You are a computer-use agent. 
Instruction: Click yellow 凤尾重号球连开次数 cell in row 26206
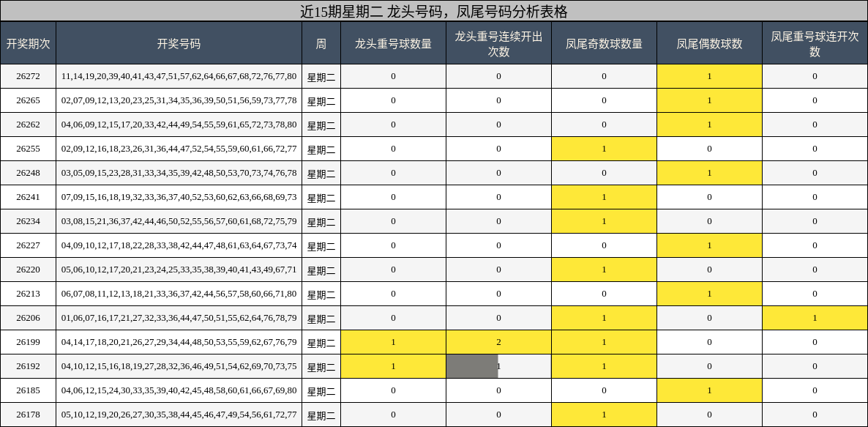tap(815, 318)
